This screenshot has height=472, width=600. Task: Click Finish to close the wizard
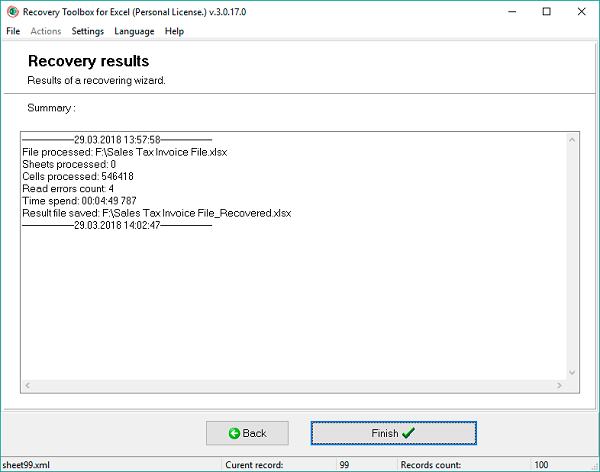[x=394, y=433]
